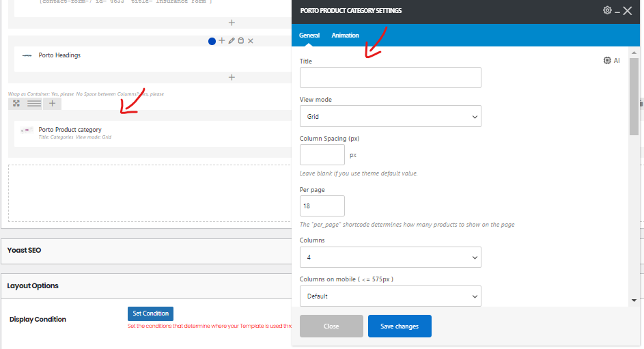Add a column with the row toolbar plus
The width and height of the screenshot is (644, 349).
[52, 103]
